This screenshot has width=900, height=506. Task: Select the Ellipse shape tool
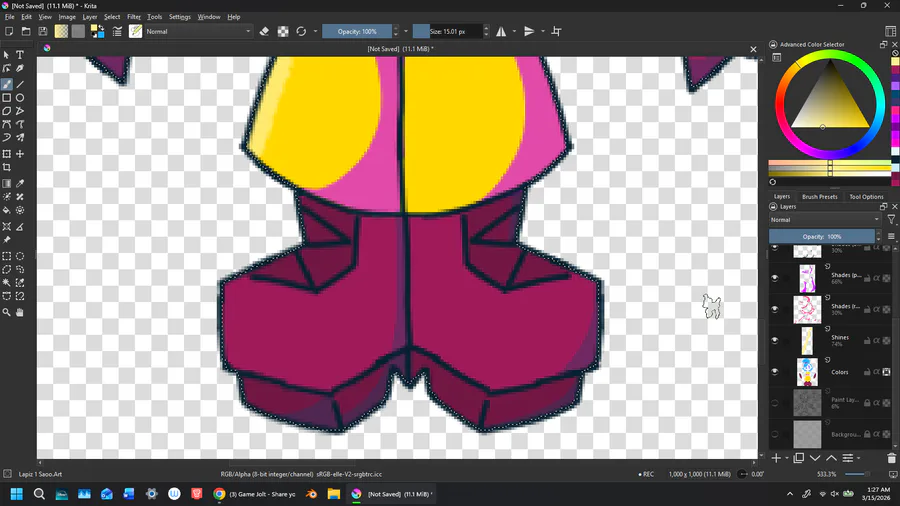(x=20, y=98)
